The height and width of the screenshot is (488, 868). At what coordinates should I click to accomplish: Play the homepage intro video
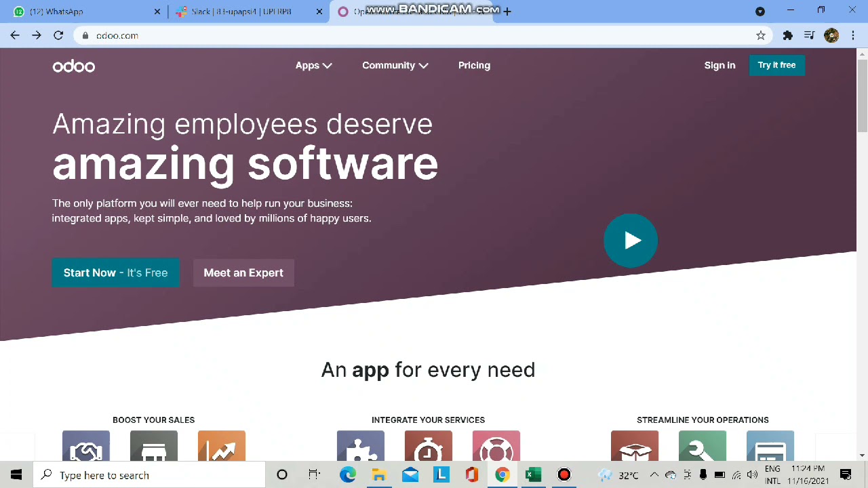click(x=631, y=241)
